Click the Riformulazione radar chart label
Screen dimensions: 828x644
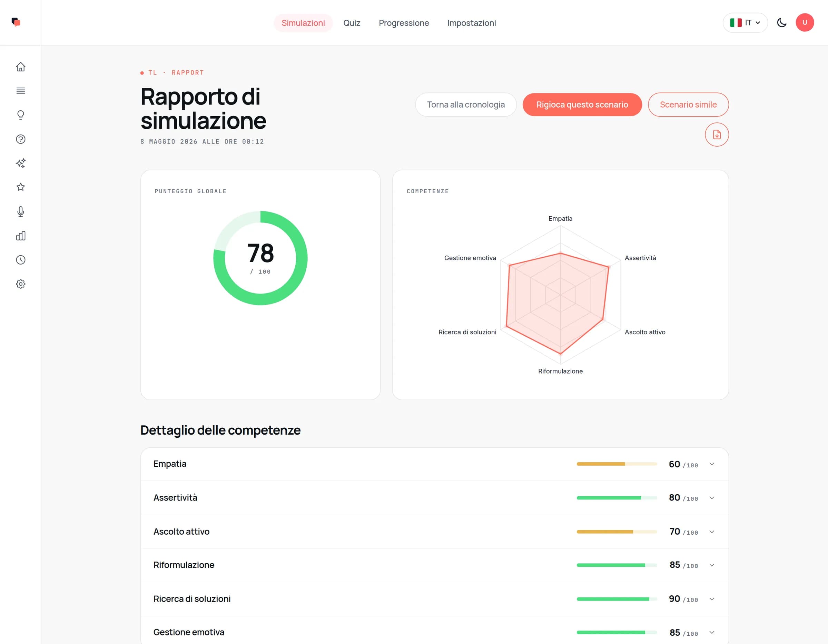pyautogui.click(x=560, y=371)
